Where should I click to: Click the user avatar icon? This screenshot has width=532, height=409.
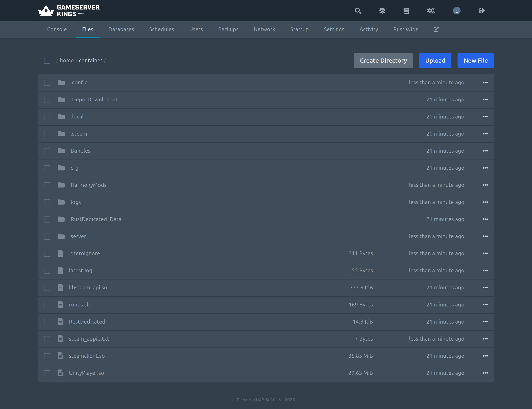457,10
